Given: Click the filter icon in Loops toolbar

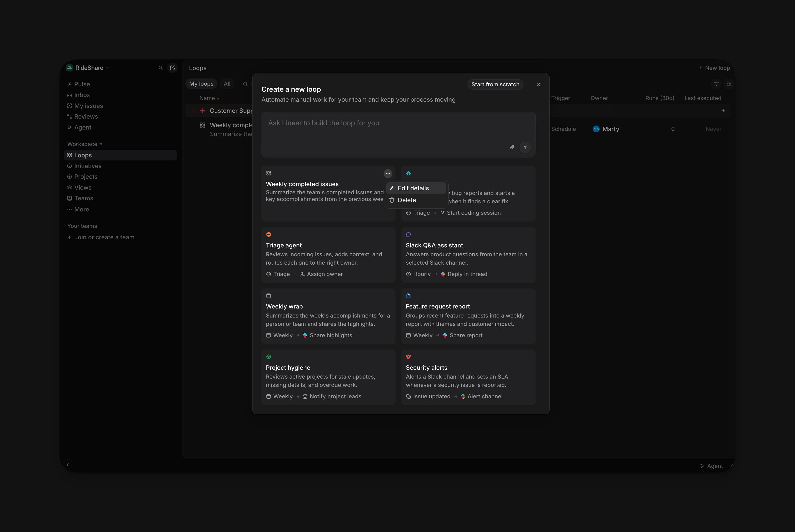Looking at the screenshot, I should coord(716,84).
